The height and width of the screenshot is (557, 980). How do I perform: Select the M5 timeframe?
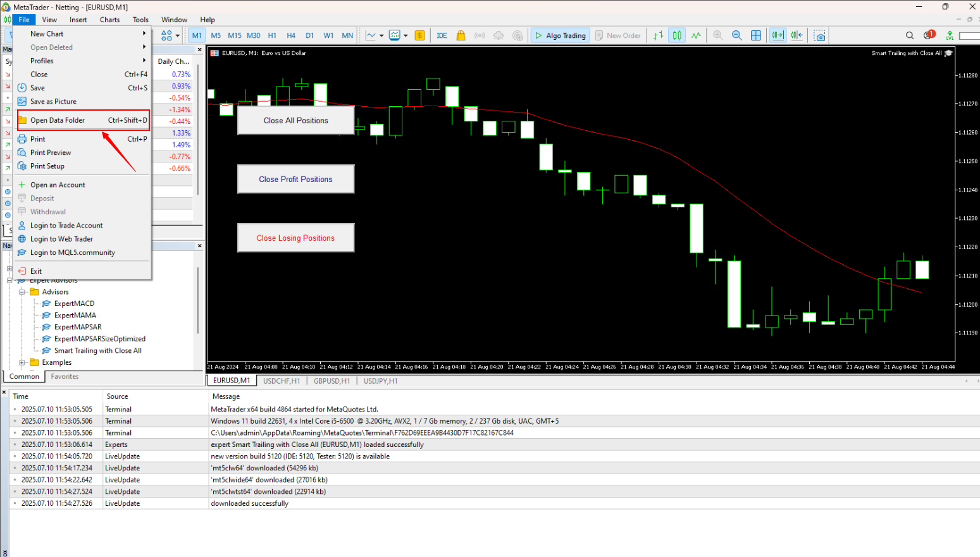click(216, 35)
